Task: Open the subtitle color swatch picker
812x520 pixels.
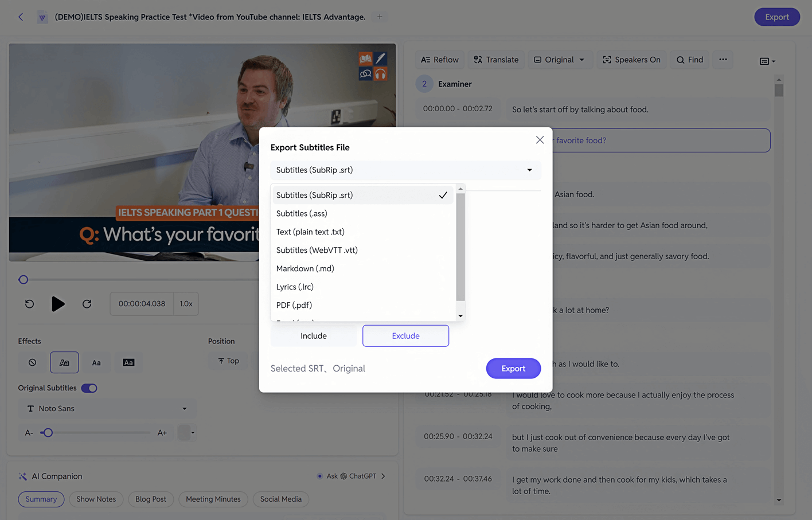Action: (x=186, y=433)
